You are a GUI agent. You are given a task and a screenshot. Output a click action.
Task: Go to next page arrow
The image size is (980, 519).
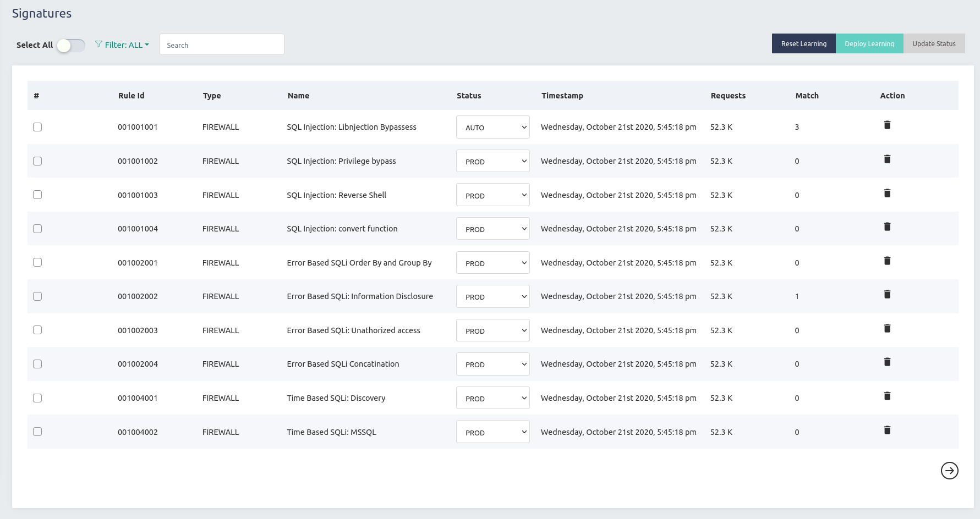(x=949, y=471)
